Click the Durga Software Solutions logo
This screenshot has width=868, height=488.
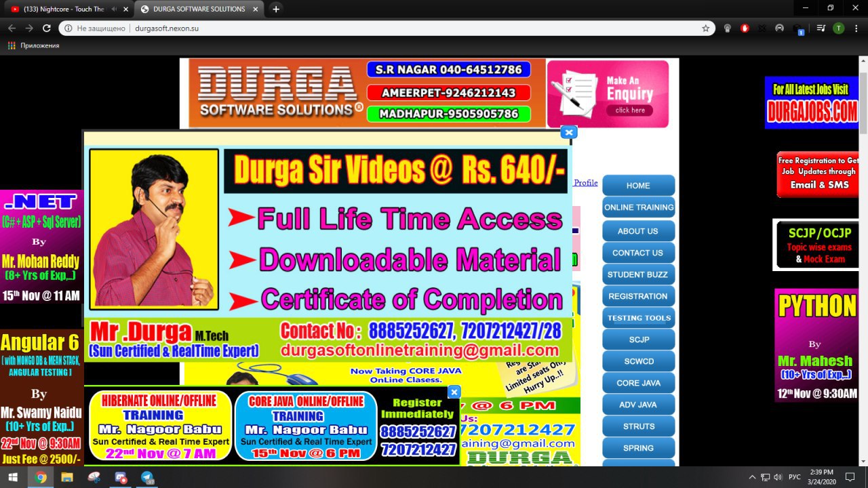(x=278, y=93)
